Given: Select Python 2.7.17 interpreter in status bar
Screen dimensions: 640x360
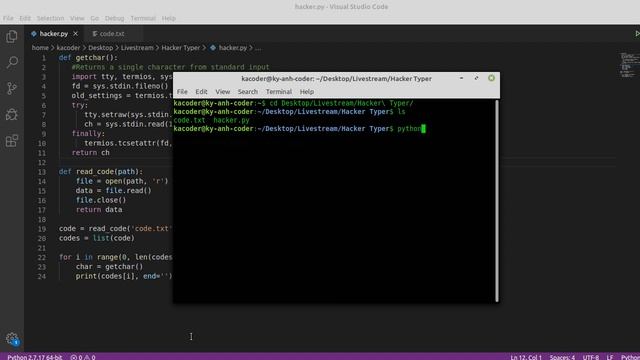Looking at the screenshot, I should 35,357.
